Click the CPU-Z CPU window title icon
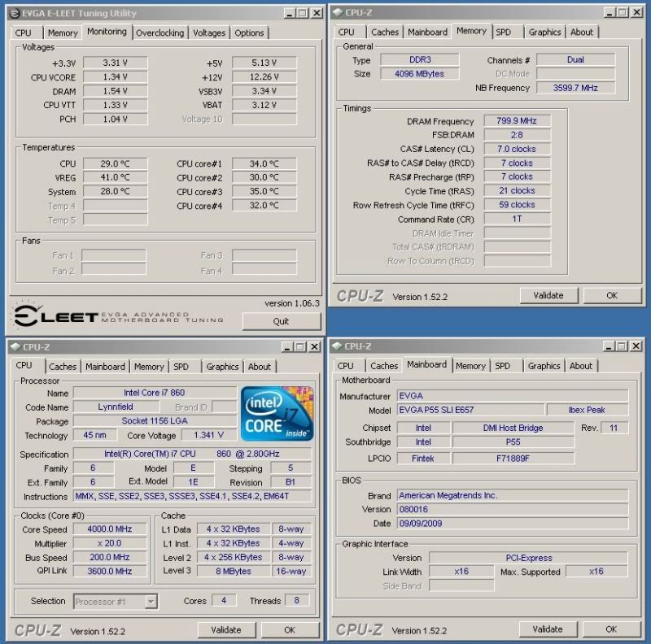 pyautogui.click(x=15, y=347)
